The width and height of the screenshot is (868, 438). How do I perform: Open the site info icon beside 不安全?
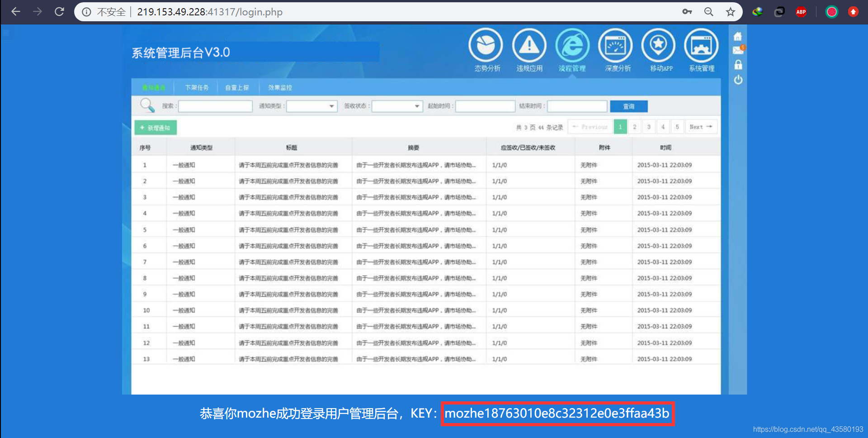point(86,12)
